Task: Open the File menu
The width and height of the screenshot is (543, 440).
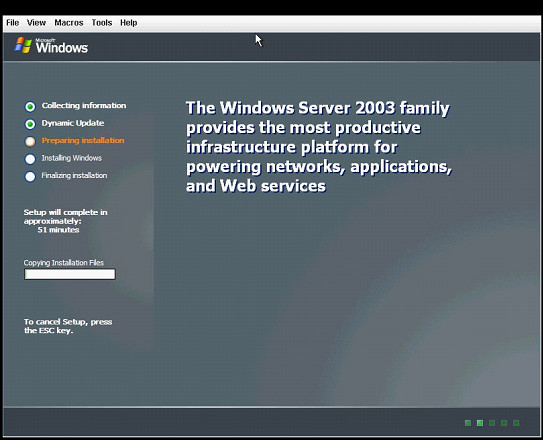Action: pos(12,23)
